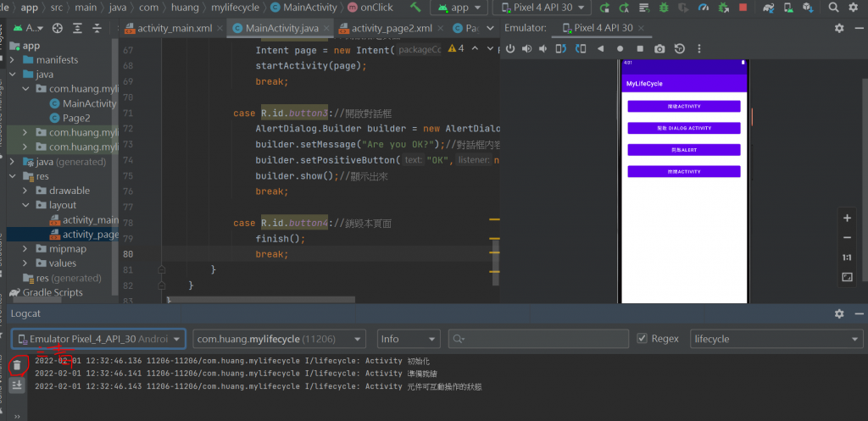Click MainActivity breadcrumb in navigation bar

point(304,8)
